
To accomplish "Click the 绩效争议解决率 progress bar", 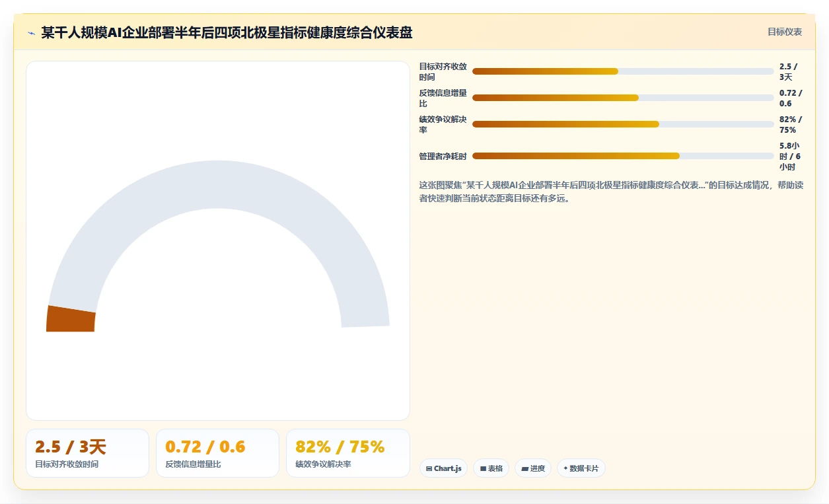I will click(x=623, y=124).
